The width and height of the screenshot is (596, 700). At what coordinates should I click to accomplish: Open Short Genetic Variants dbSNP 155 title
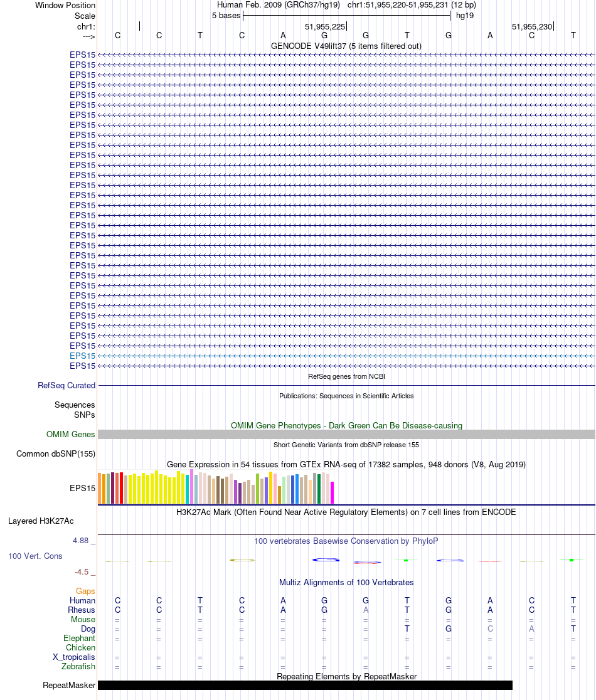[346, 445]
